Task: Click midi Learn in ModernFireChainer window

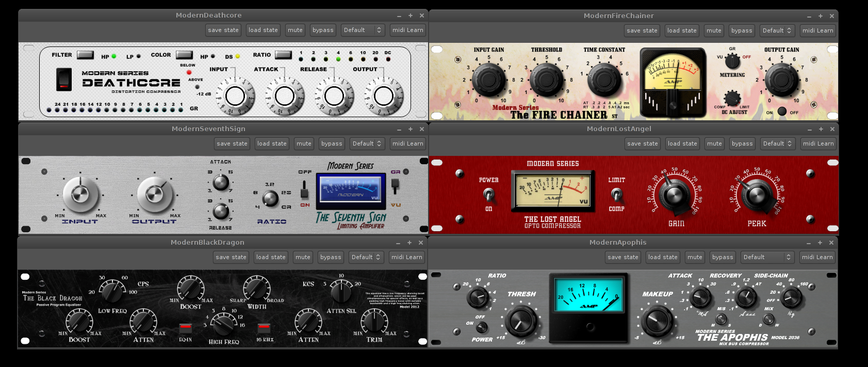Action: pos(818,30)
